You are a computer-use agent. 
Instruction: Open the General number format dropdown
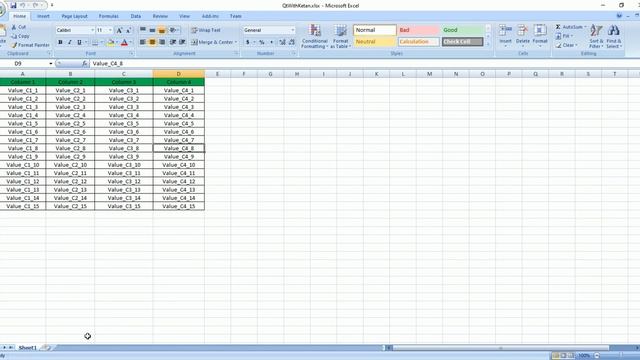tap(293, 30)
